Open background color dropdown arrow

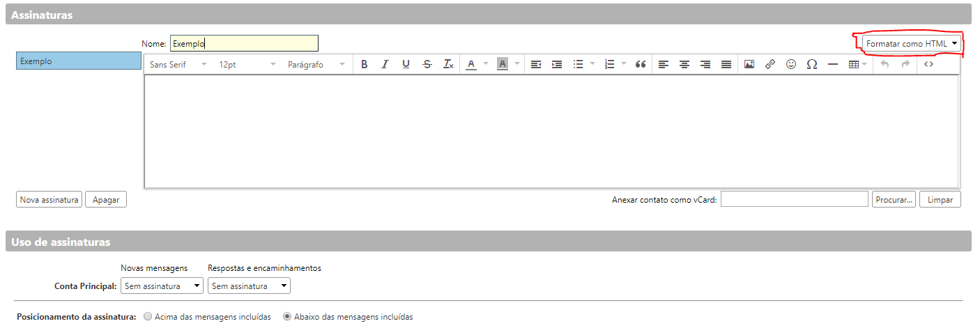(x=517, y=64)
